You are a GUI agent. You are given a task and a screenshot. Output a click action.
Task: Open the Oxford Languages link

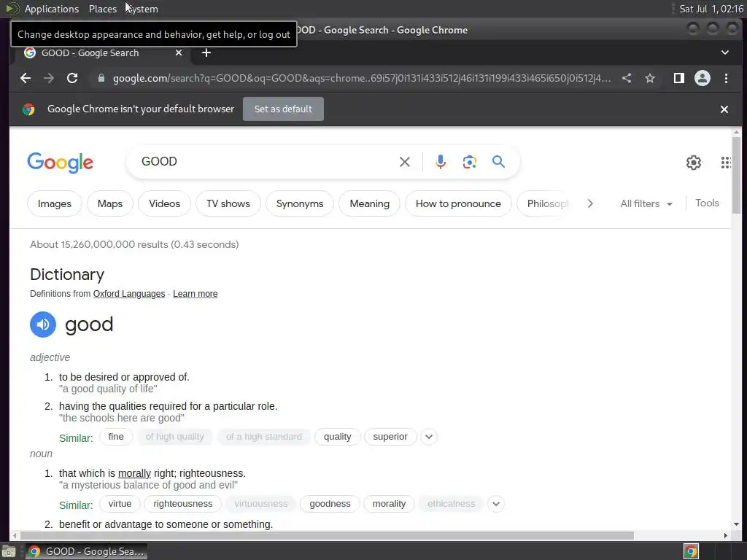click(129, 294)
